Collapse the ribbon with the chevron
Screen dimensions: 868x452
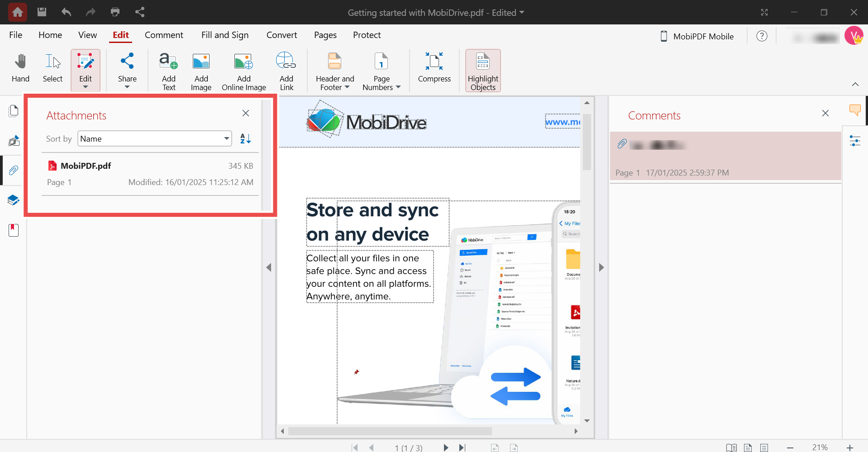[x=855, y=84]
